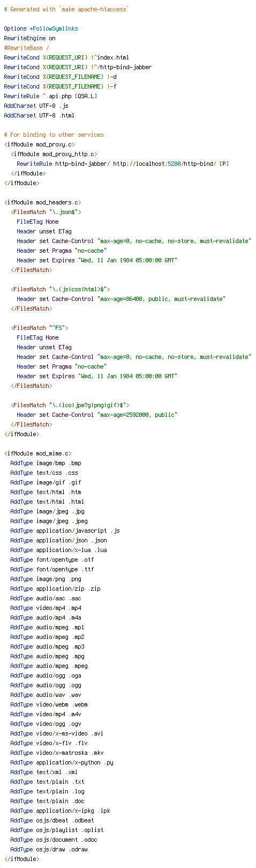Click the '<ifModule mod_proxy.c>' opening tag

(x=39, y=144)
